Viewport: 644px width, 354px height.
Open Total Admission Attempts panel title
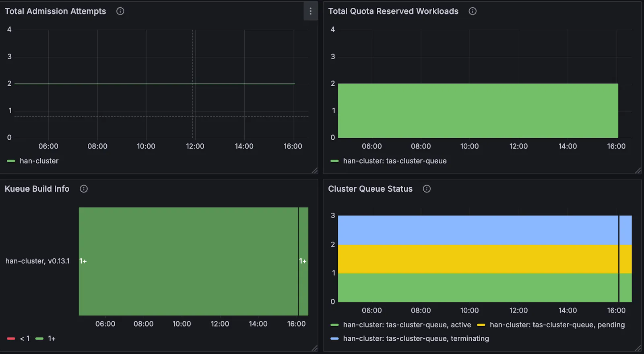point(56,11)
